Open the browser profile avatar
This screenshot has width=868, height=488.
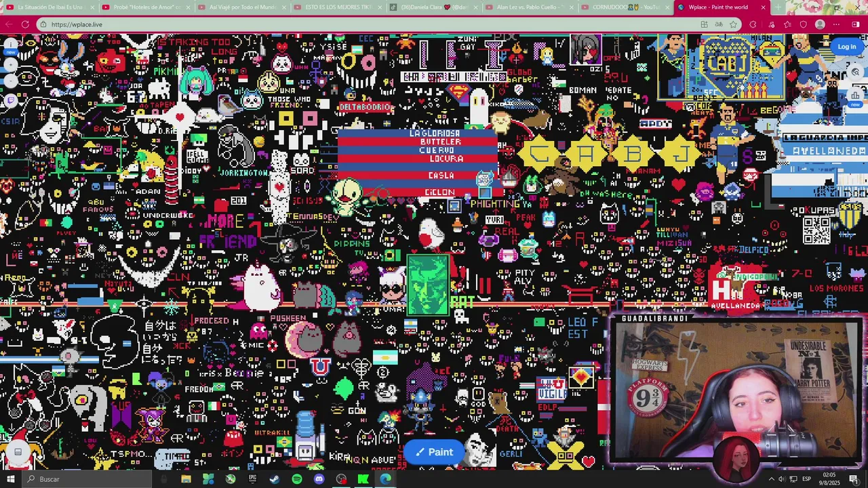[x=820, y=24]
